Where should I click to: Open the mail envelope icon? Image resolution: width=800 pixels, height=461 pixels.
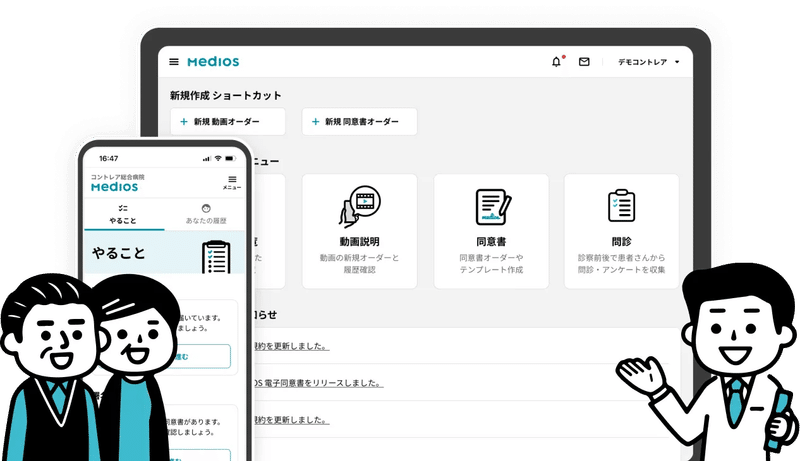(584, 62)
